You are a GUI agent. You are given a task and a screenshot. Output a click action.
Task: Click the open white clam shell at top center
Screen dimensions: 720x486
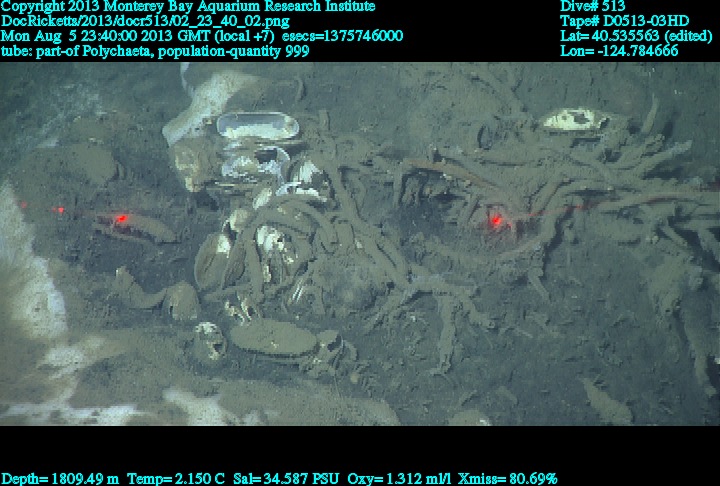pyautogui.click(x=258, y=126)
